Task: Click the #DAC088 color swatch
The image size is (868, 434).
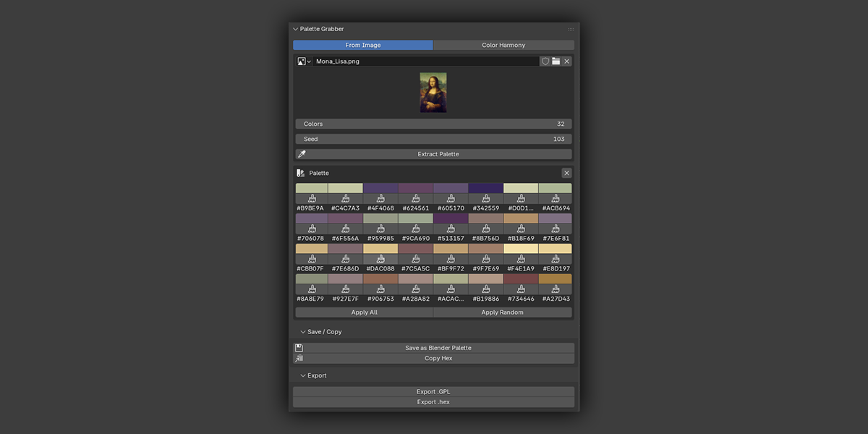Action: coord(380,249)
